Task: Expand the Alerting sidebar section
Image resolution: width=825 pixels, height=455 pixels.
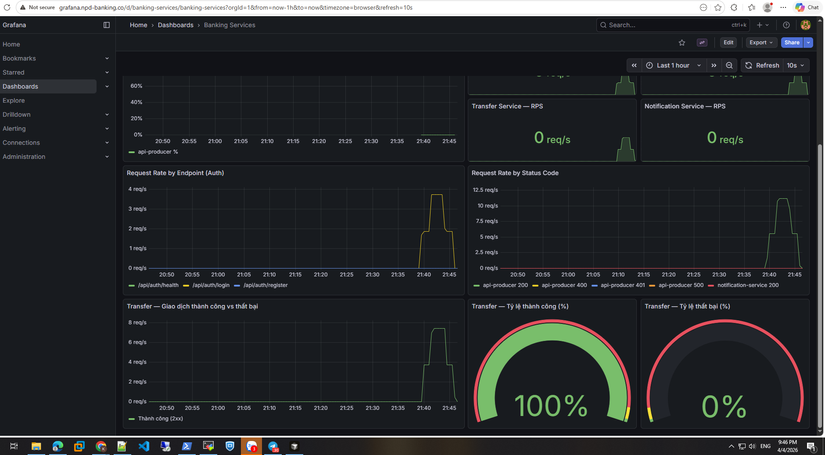Action: [x=55, y=128]
